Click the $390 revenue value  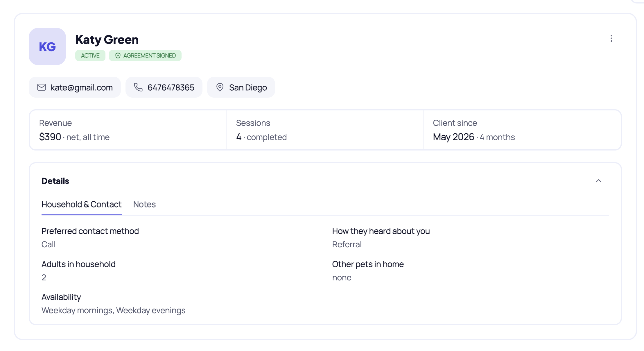click(x=50, y=137)
